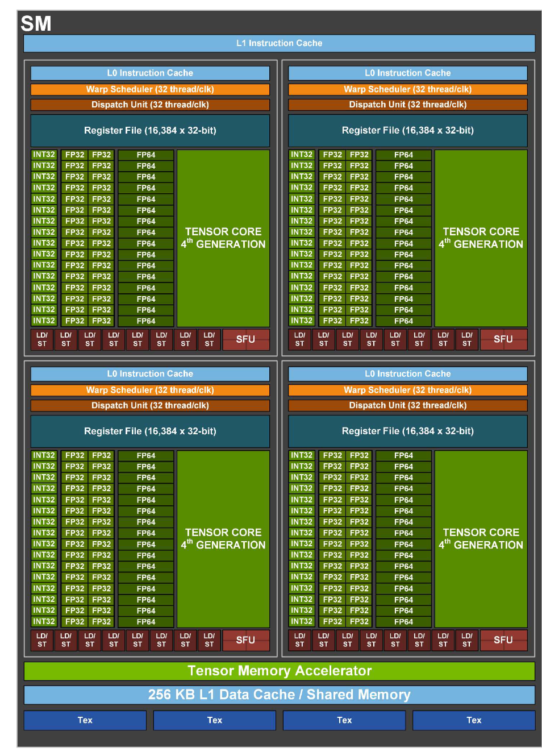Click the bottom-right Tensor Core block
This screenshot has height=756, width=542.
pos(481,539)
